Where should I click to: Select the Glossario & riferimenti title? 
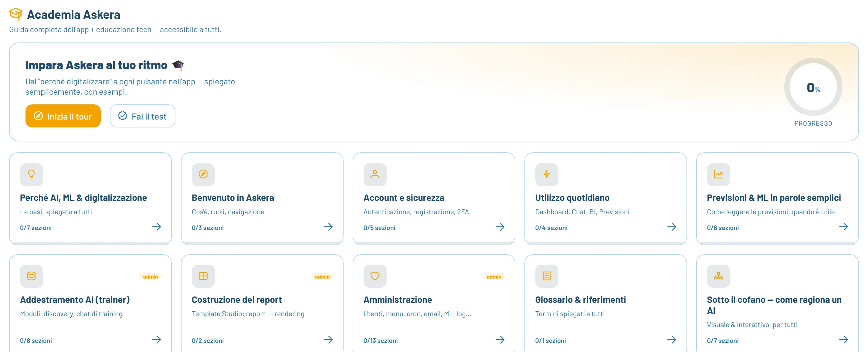pyautogui.click(x=580, y=300)
